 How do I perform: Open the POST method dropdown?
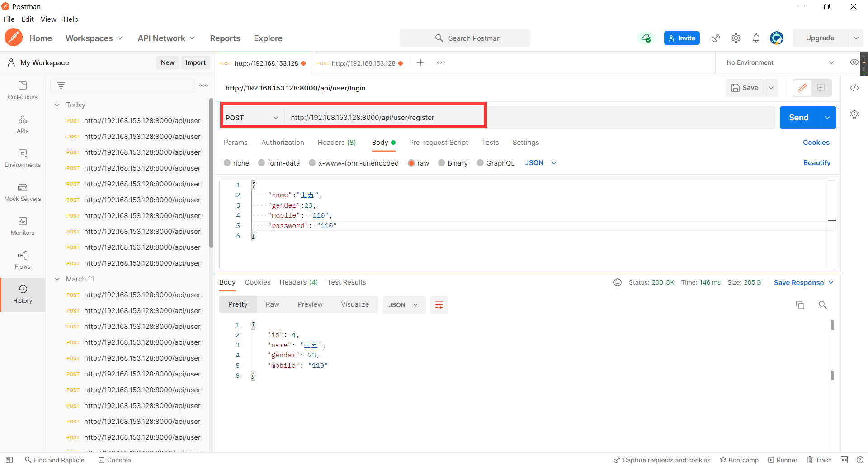pos(252,118)
